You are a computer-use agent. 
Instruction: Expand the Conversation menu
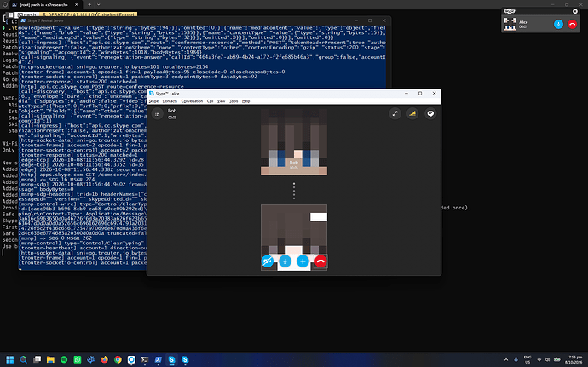click(192, 101)
